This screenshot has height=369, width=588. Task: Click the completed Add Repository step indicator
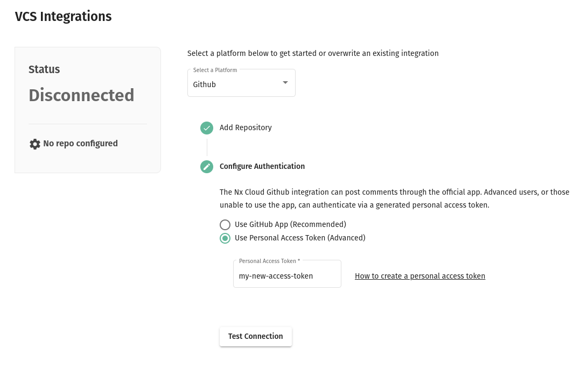click(207, 128)
